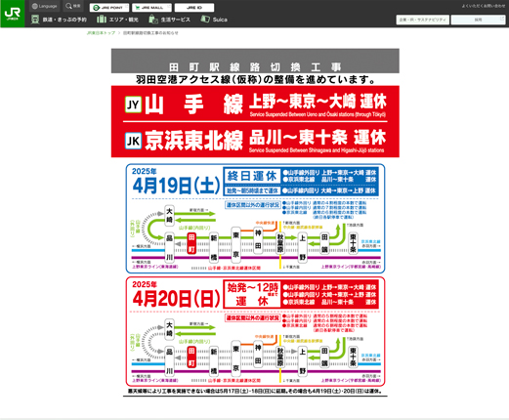This screenshot has height=420, width=509.
Task: Open the JRE MALL link
Action: pyautogui.click(x=151, y=8)
